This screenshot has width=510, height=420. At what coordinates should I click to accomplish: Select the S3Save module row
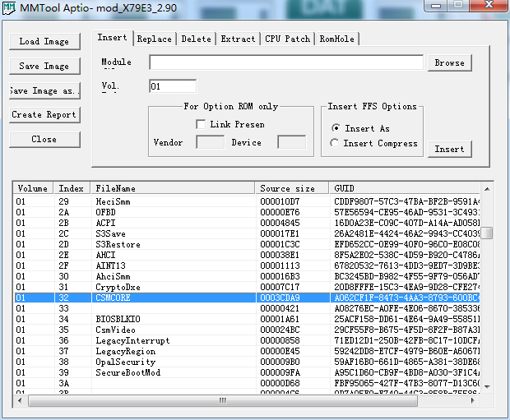coord(248,233)
